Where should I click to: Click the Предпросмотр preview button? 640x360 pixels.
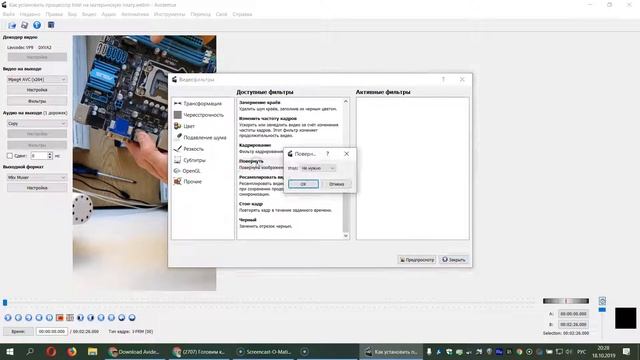point(417,260)
